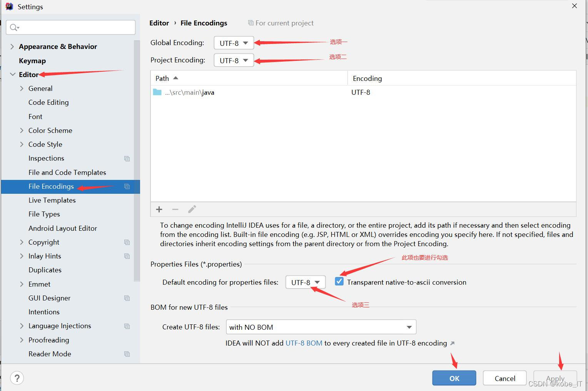
Task: Click the remove path minus icon
Action: (x=175, y=209)
